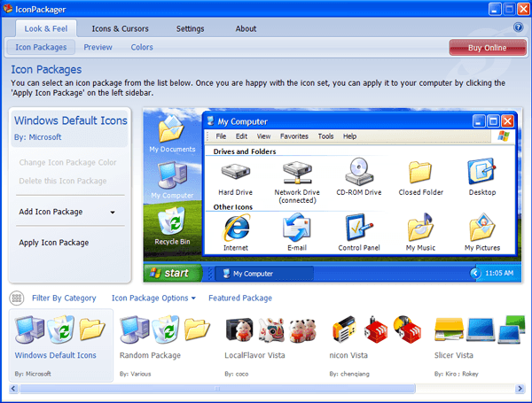Click the right arrow of horizontal scrollbar
The width and height of the screenshot is (532, 403).
(x=520, y=389)
